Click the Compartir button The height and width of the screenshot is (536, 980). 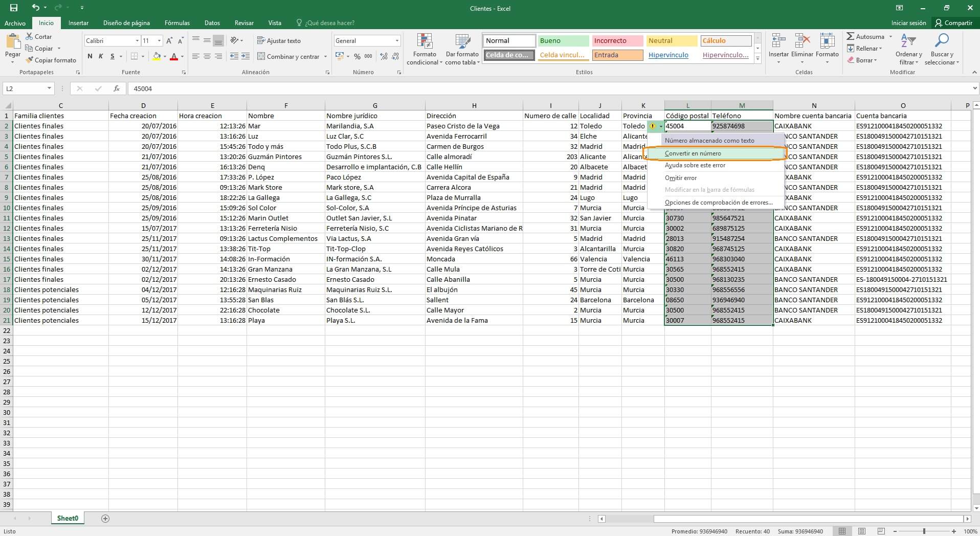click(953, 23)
